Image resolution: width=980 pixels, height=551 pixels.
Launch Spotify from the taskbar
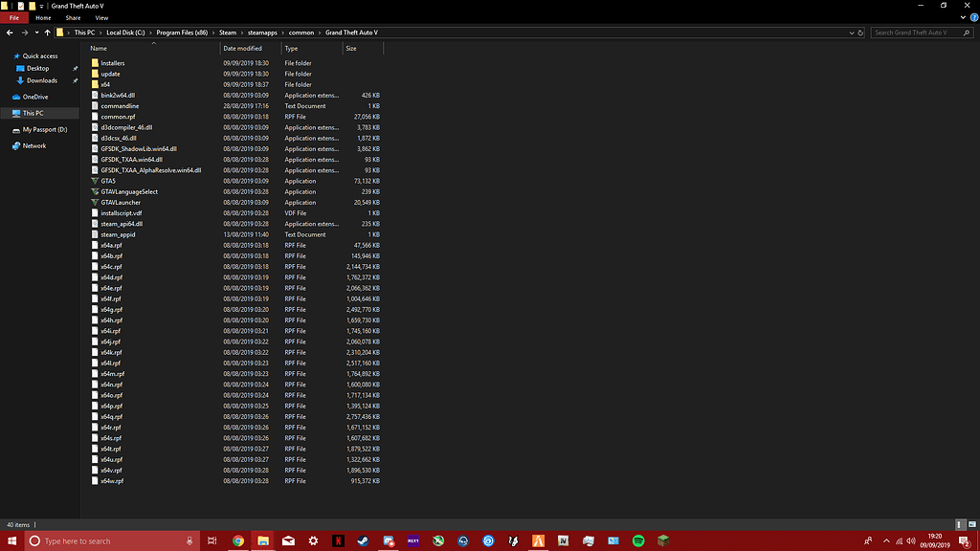coord(636,540)
